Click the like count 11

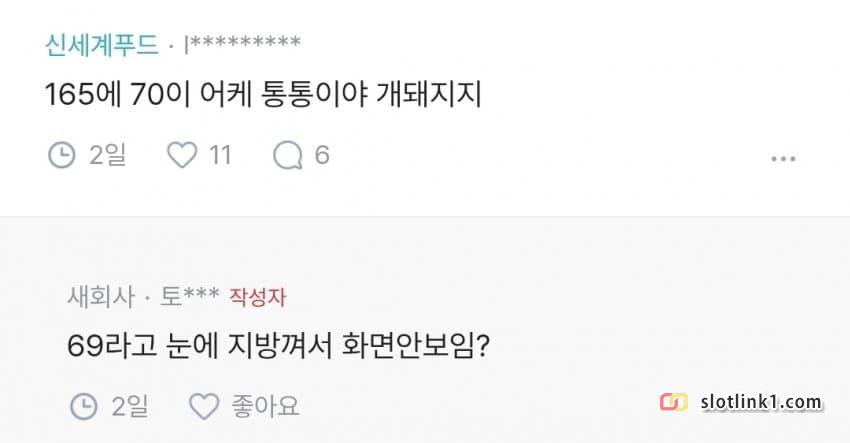tap(220, 155)
